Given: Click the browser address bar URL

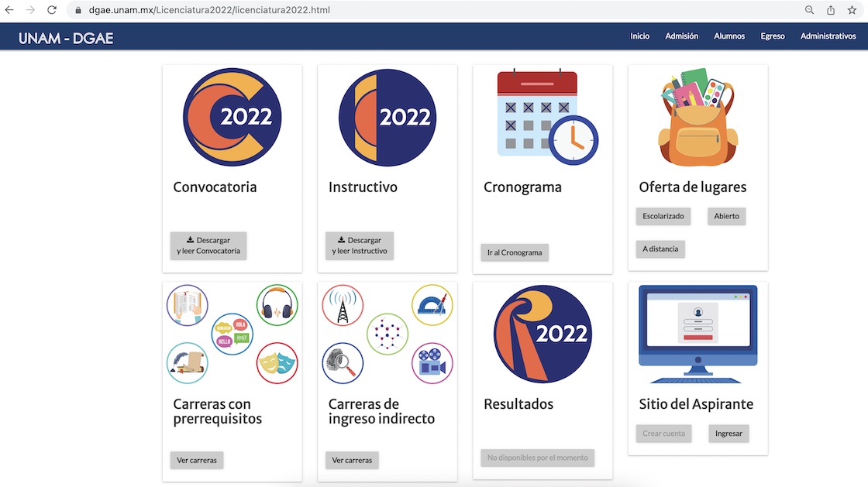Looking at the screenshot, I should (232, 10).
